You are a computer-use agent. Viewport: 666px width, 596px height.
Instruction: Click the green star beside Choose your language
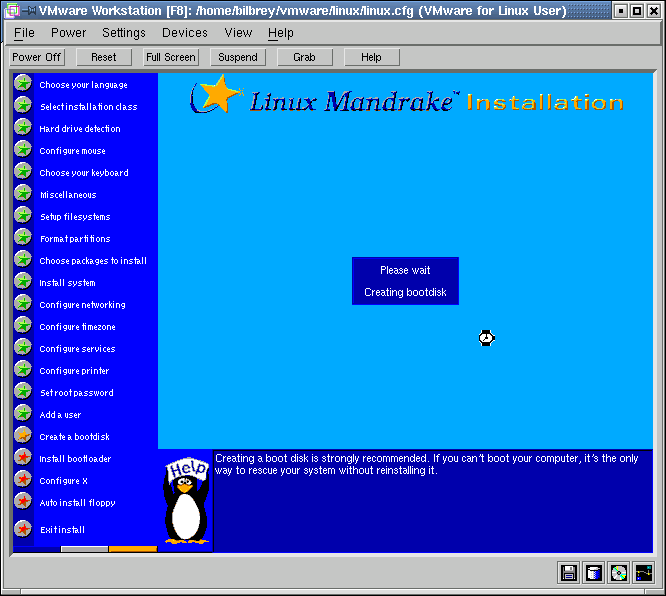click(x=23, y=84)
